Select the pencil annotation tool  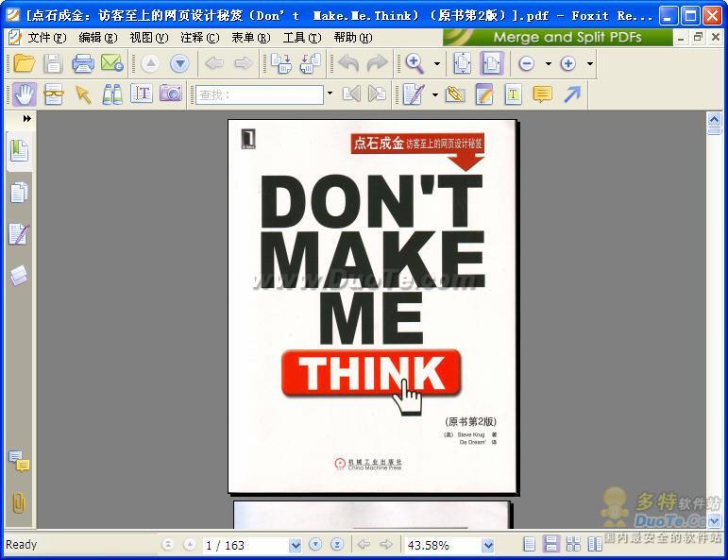click(414, 94)
